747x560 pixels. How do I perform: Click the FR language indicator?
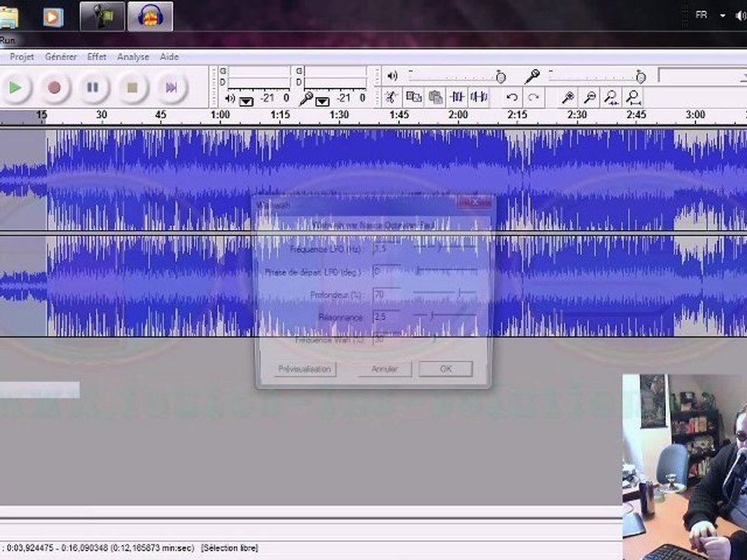click(x=701, y=16)
